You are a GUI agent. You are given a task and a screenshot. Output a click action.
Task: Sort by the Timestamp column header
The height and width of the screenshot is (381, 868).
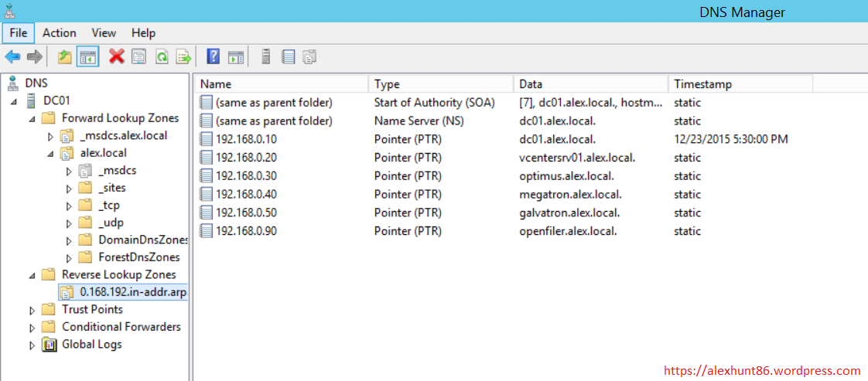[x=740, y=84]
